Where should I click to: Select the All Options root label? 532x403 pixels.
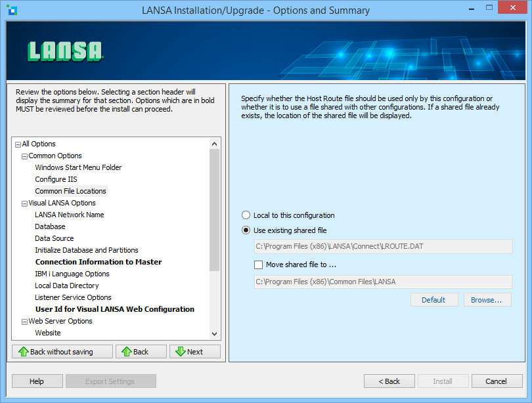point(39,144)
